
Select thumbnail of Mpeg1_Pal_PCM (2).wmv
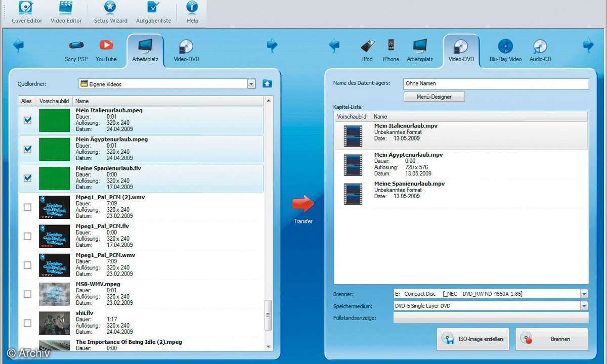pyautogui.click(x=55, y=207)
